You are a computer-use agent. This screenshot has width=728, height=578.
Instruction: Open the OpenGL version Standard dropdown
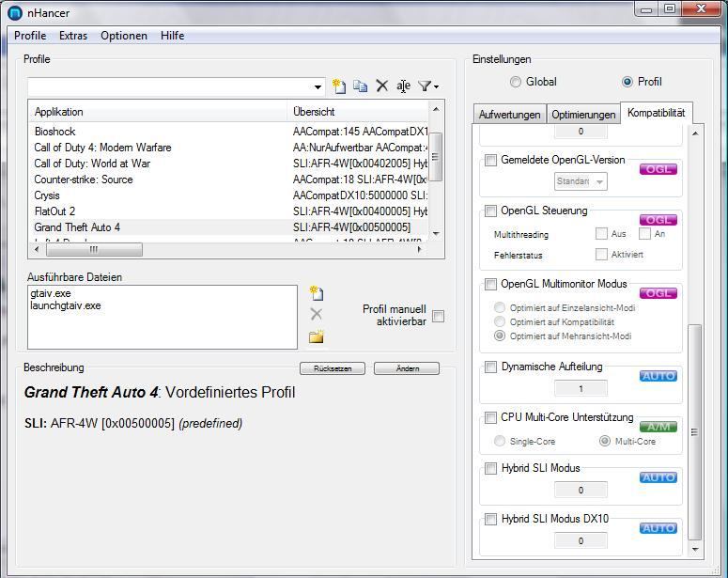[581, 181]
